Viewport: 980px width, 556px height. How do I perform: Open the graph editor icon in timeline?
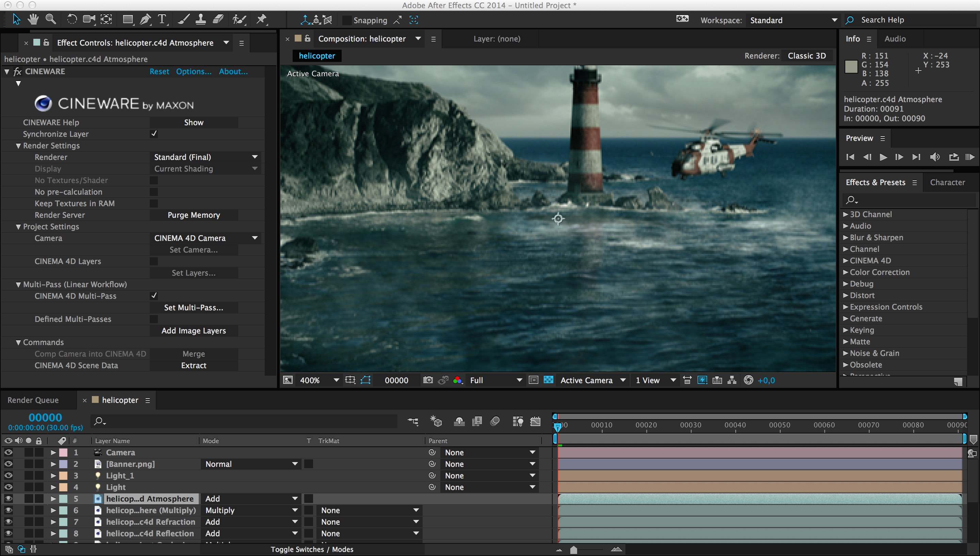pyautogui.click(x=536, y=421)
